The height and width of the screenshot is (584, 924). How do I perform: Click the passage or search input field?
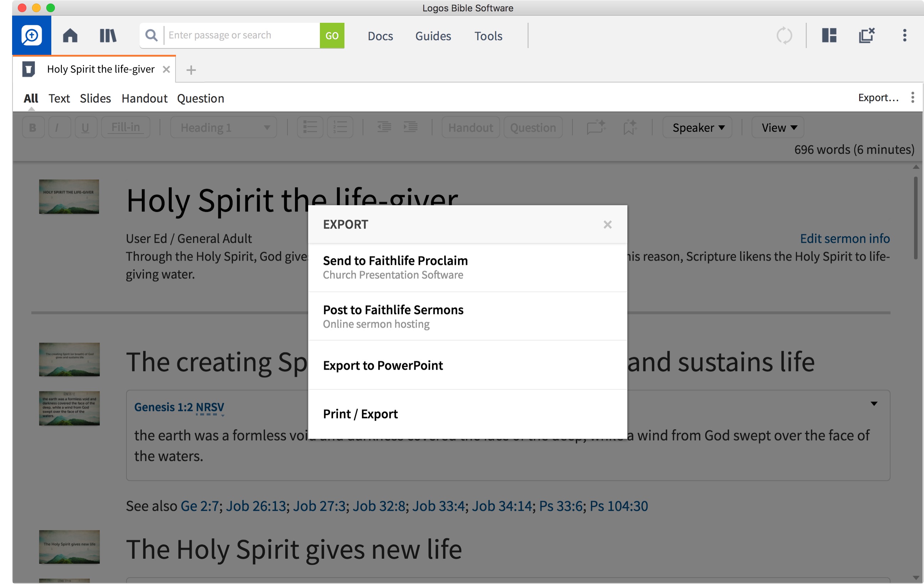click(x=242, y=35)
